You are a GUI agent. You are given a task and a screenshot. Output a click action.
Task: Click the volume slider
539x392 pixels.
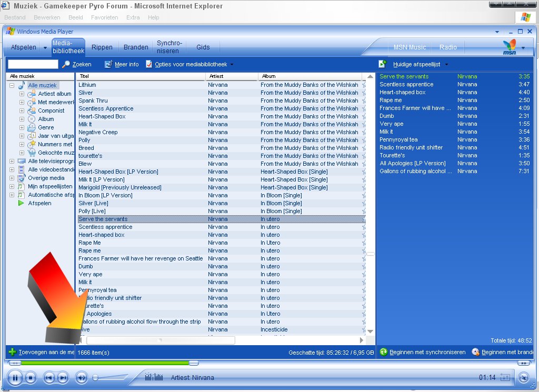click(x=111, y=377)
